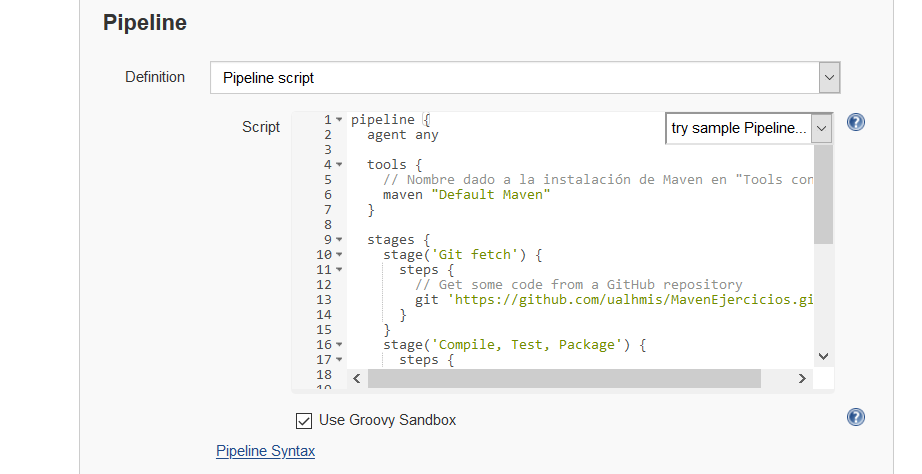Screen dimensions: 922x474
Task: Open the Definition dropdown showing Pipeline script
Action: pos(525,78)
